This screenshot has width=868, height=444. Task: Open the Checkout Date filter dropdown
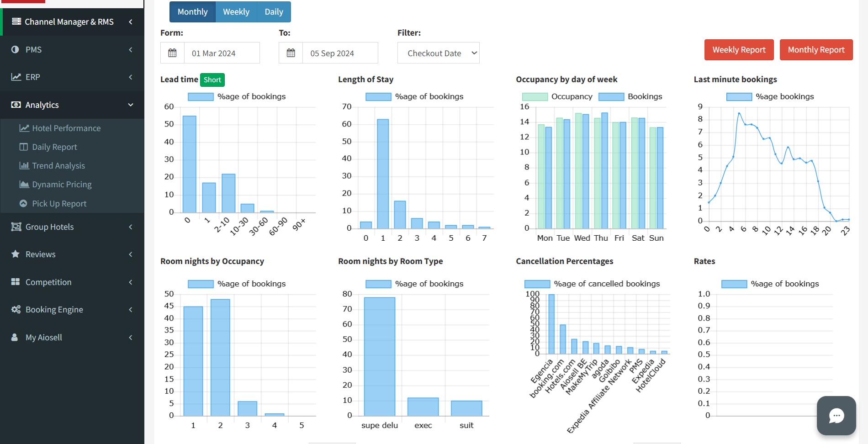[x=439, y=53]
